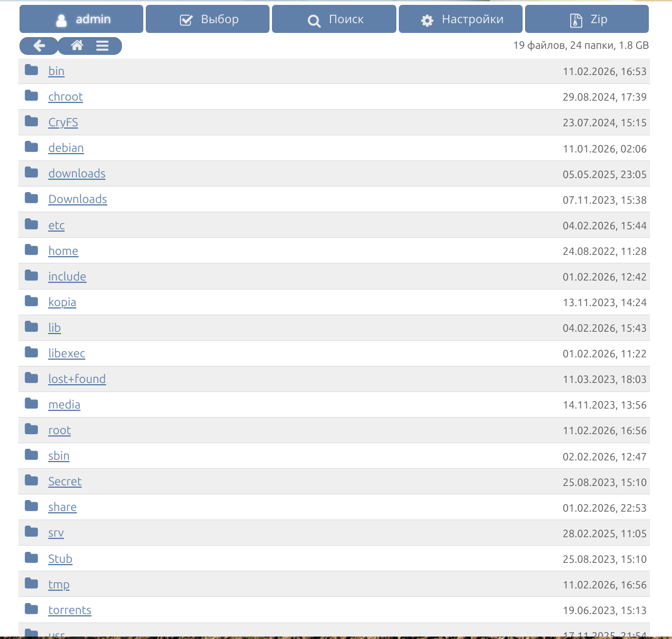Open the admin user menu

pos(82,20)
